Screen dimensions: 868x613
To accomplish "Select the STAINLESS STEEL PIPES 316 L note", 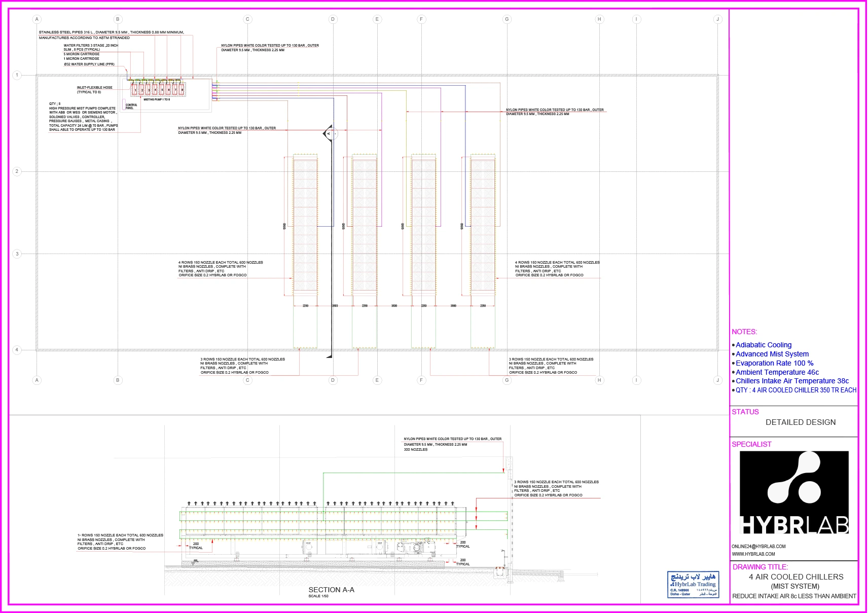I will (112, 35).
